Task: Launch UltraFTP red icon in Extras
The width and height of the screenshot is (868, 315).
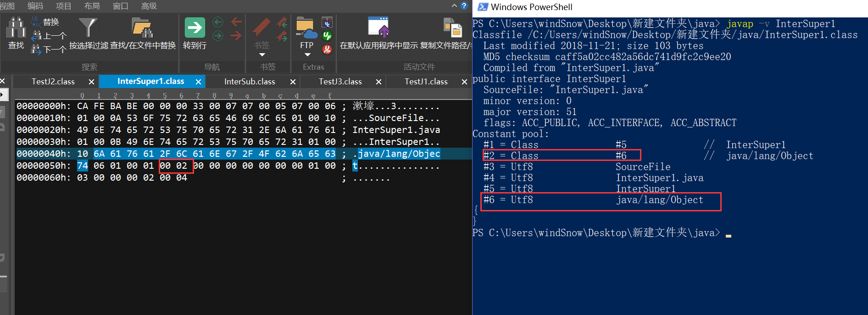Action: 327,49
